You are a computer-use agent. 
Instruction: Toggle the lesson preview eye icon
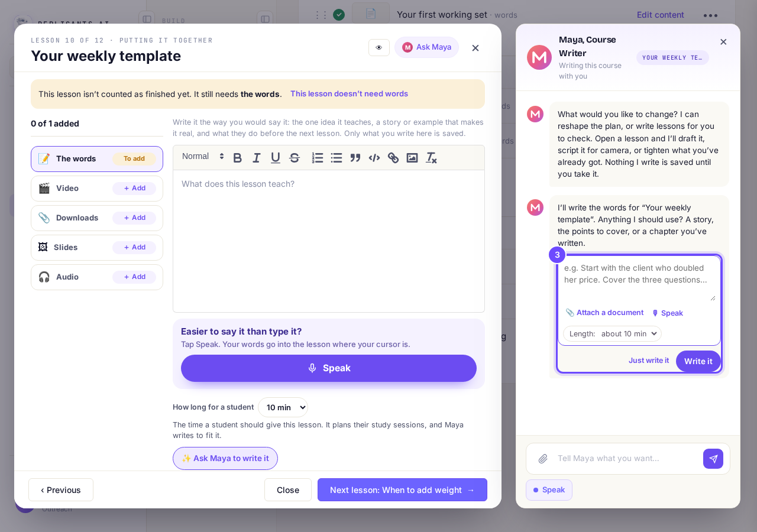click(379, 48)
